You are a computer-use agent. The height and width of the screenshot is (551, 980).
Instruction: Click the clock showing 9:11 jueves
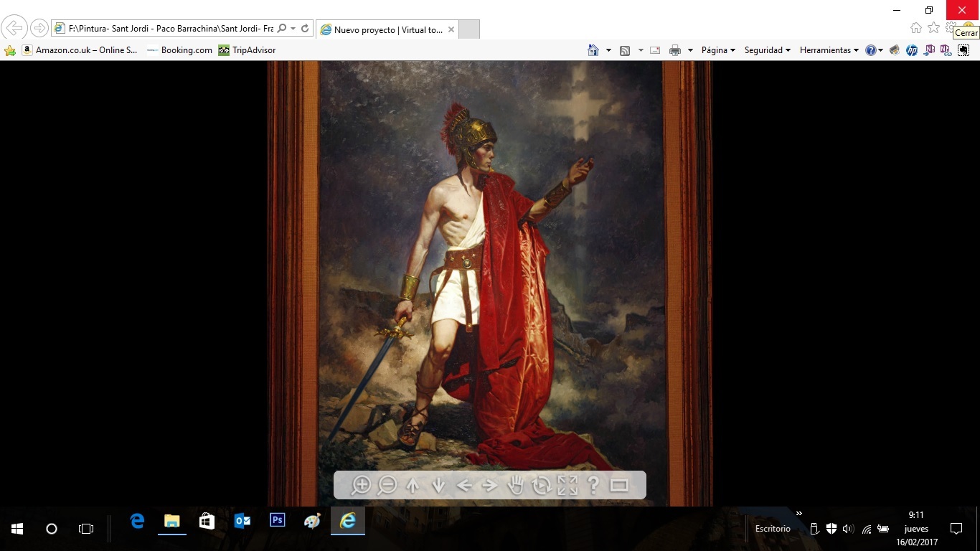pyautogui.click(x=916, y=529)
